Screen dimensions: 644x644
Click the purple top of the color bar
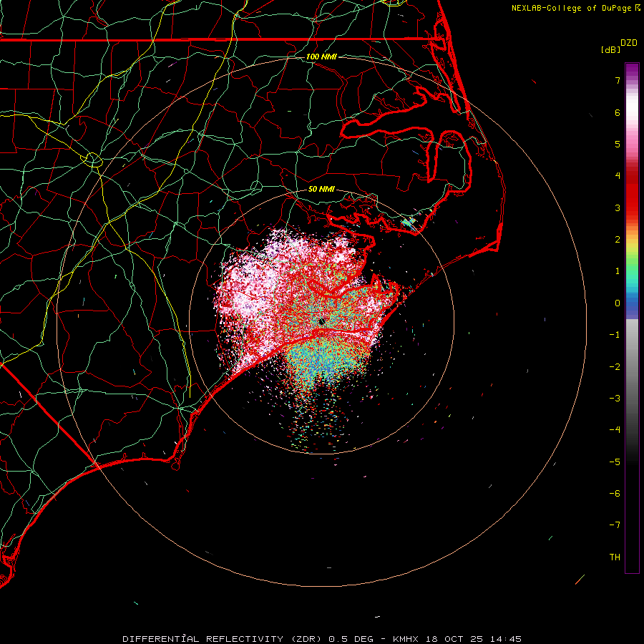[x=632, y=70]
